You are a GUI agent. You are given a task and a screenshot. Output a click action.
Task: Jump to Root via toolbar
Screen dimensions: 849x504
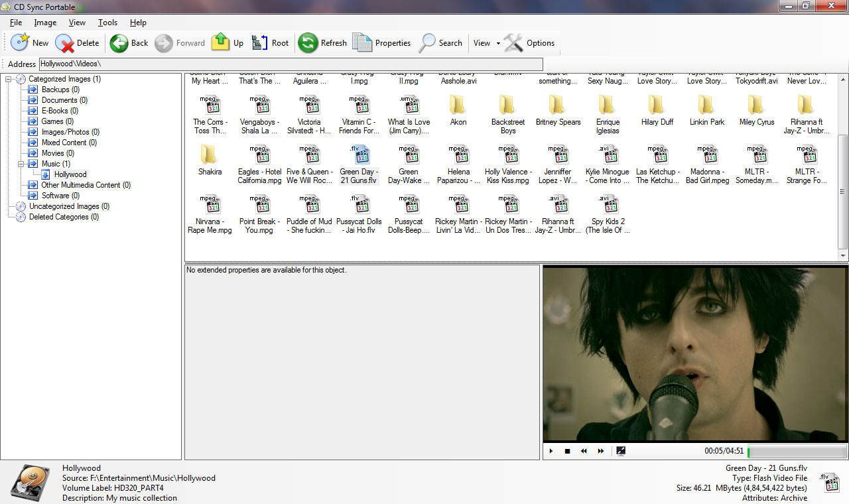(x=271, y=43)
